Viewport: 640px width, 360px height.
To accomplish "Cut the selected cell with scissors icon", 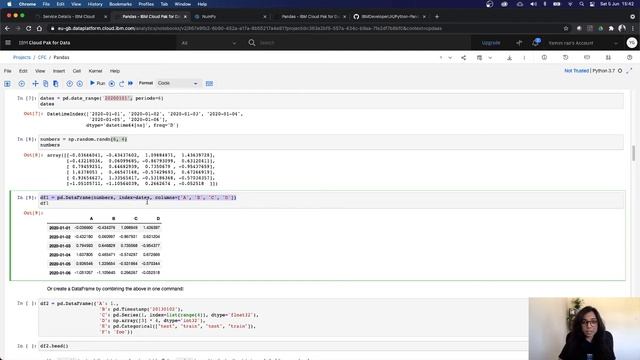I will 36,83.
